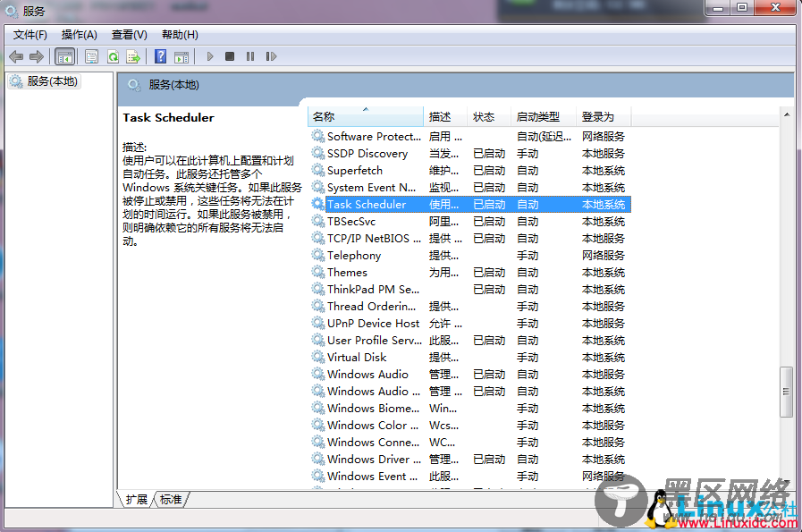Switch to the 扩展 tab
Image resolution: width=802 pixels, height=532 pixels.
136,499
